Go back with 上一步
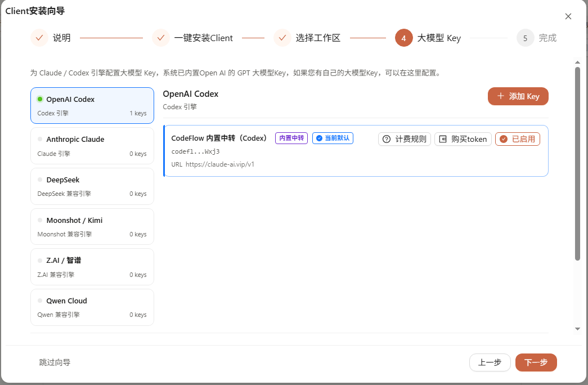588x385 pixels. pyautogui.click(x=490, y=362)
